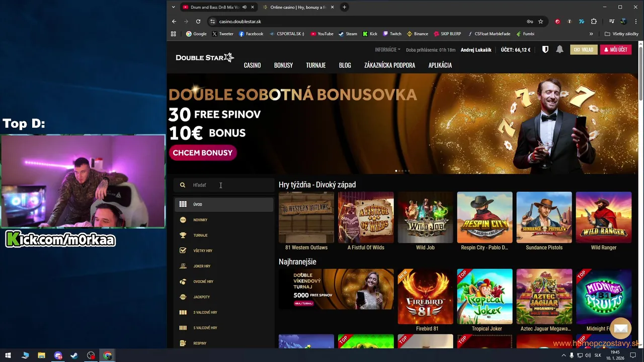Open the Blog menu item
The height and width of the screenshot is (362, 644).
pos(345,65)
